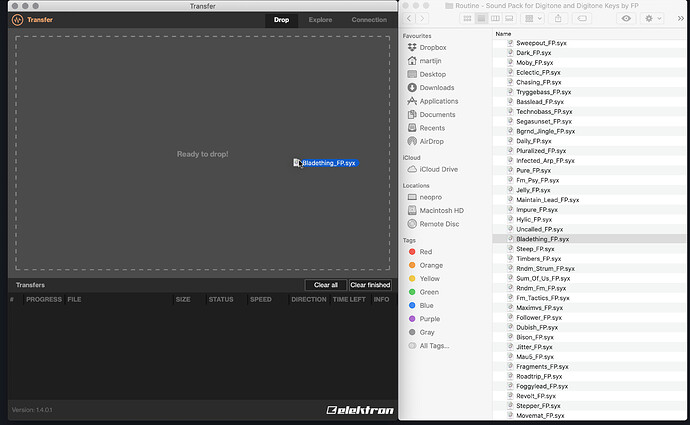Image resolution: width=690 pixels, height=425 pixels.
Task: Select the Orange tag
Action: click(426, 265)
